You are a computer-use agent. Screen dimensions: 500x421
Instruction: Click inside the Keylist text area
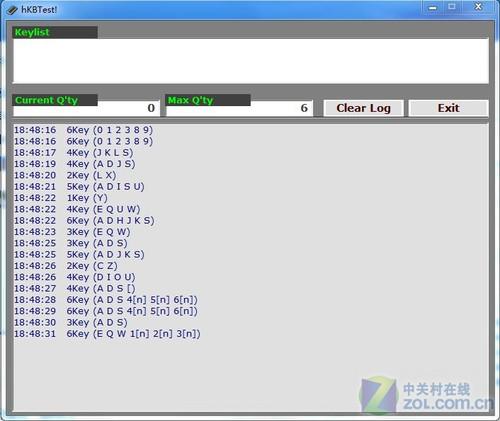251,61
